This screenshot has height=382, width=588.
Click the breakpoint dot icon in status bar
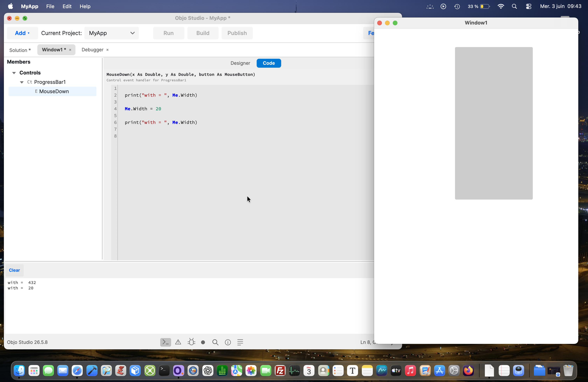point(203,343)
